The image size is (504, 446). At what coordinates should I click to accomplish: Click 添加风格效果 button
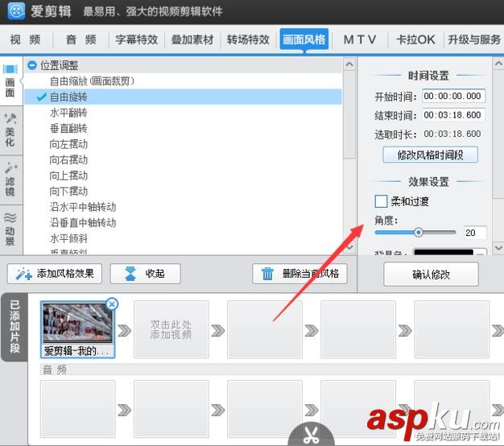pyautogui.click(x=55, y=274)
